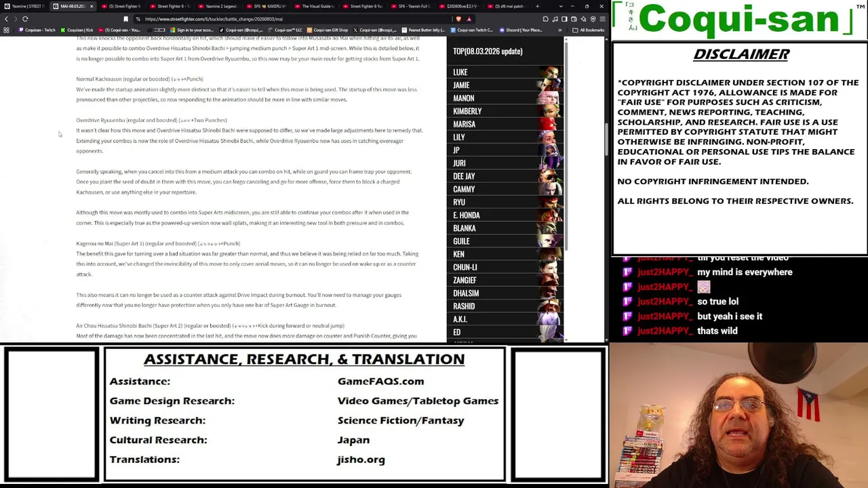Select RYU in the character list
Screen dimensions: 868x488
pos(506,202)
